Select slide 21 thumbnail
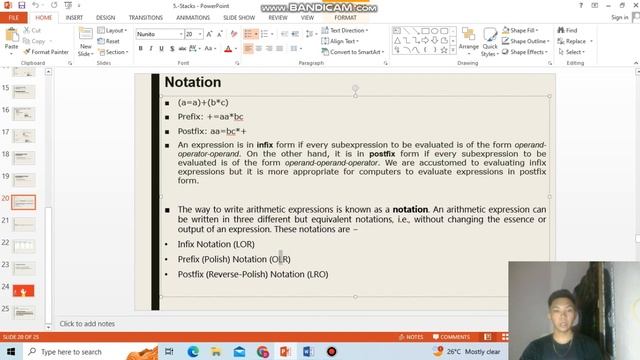This screenshot has height=360, width=640. [x=24, y=224]
